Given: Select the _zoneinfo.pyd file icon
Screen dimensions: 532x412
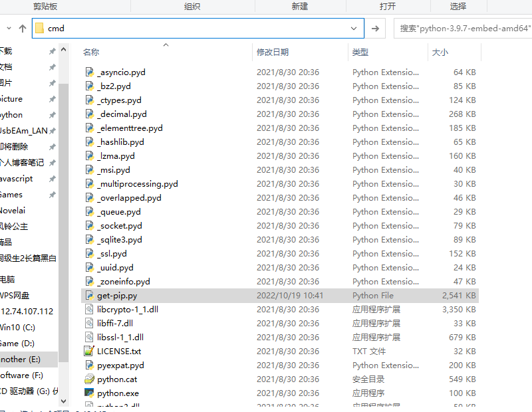Looking at the screenshot, I should (x=89, y=281).
